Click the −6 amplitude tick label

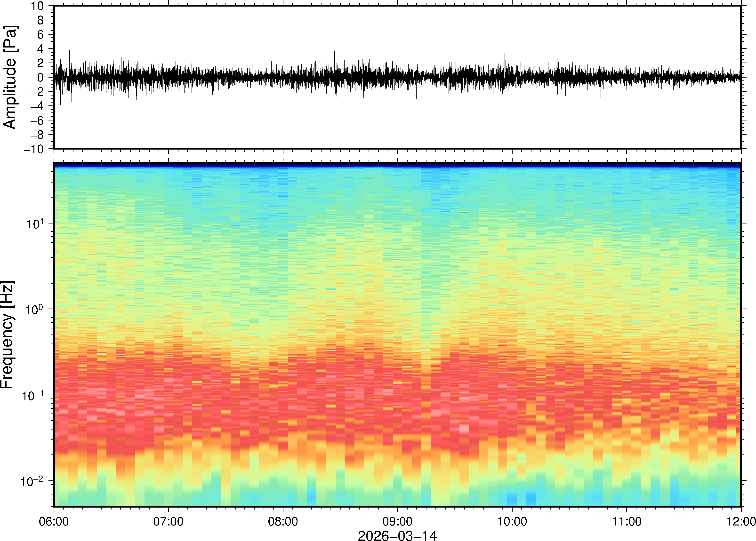coord(37,121)
